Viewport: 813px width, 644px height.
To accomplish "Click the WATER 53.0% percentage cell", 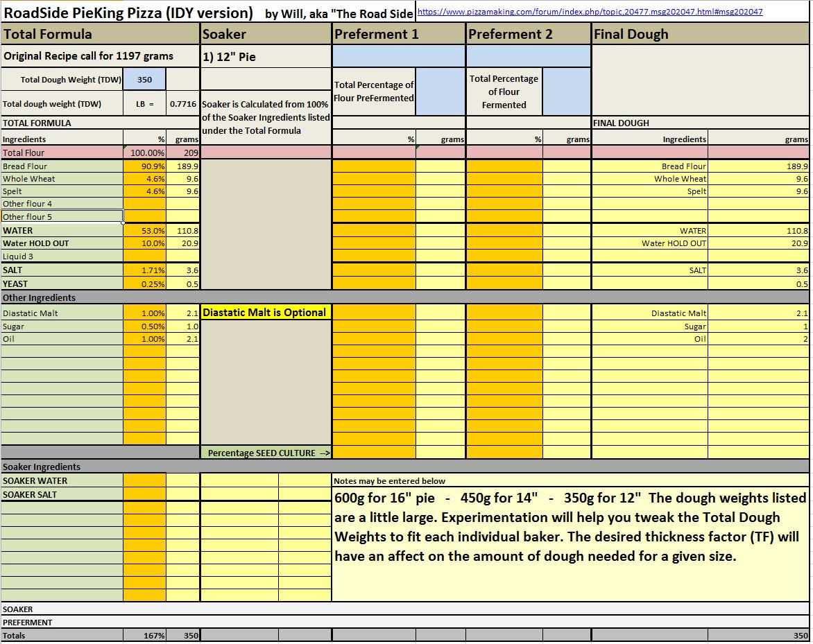I will pos(144,231).
